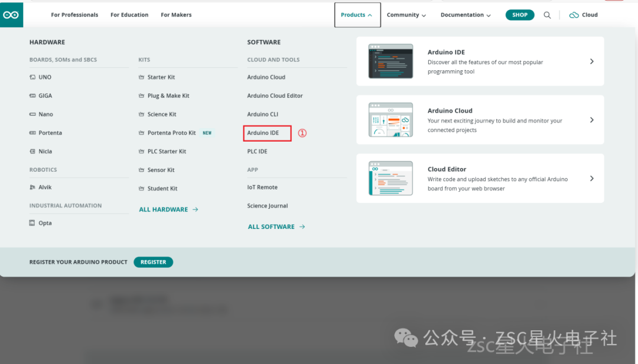Screen dimensions: 638x364
Task: Click the Sensor Kit icon
Action: pos(142,170)
